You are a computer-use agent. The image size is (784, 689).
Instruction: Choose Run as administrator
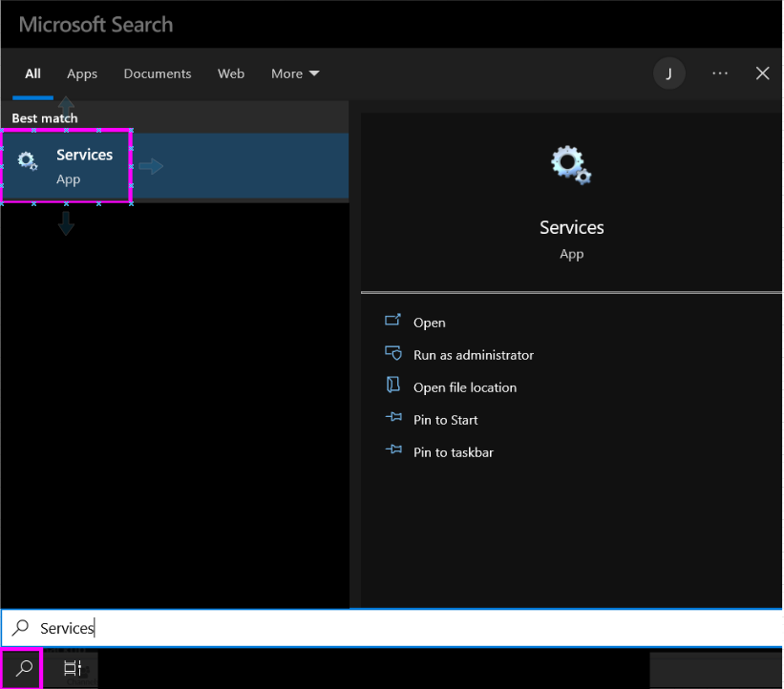point(474,355)
